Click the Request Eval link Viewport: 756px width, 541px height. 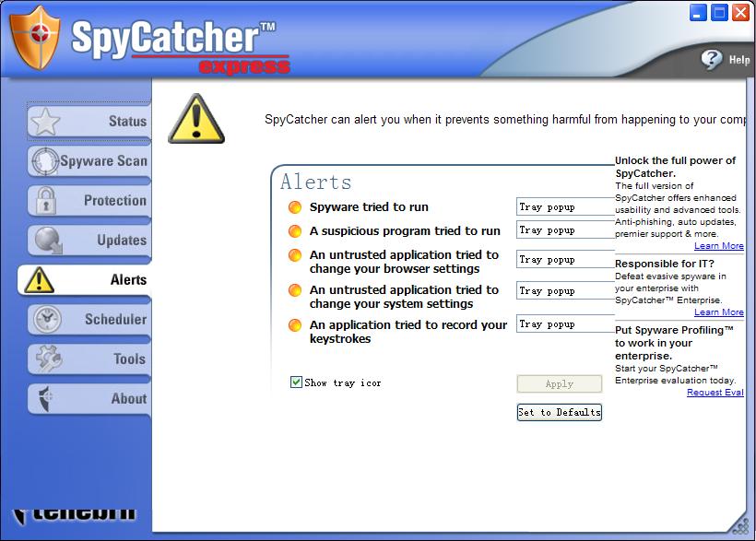tap(715, 393)
